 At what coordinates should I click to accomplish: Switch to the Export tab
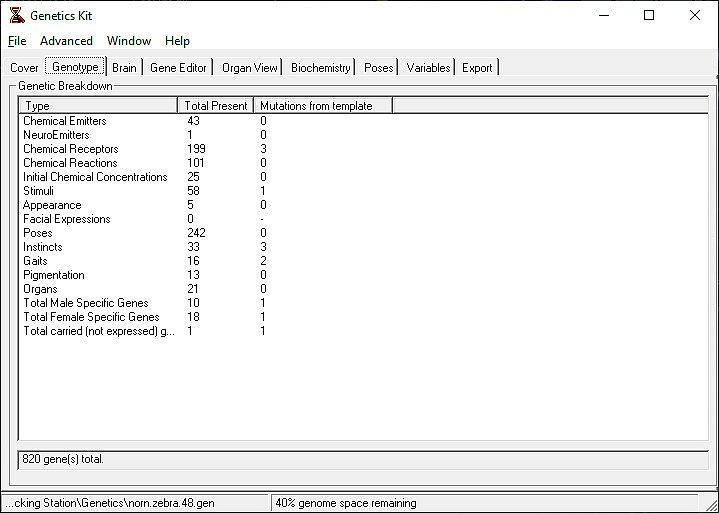[477, 68]
